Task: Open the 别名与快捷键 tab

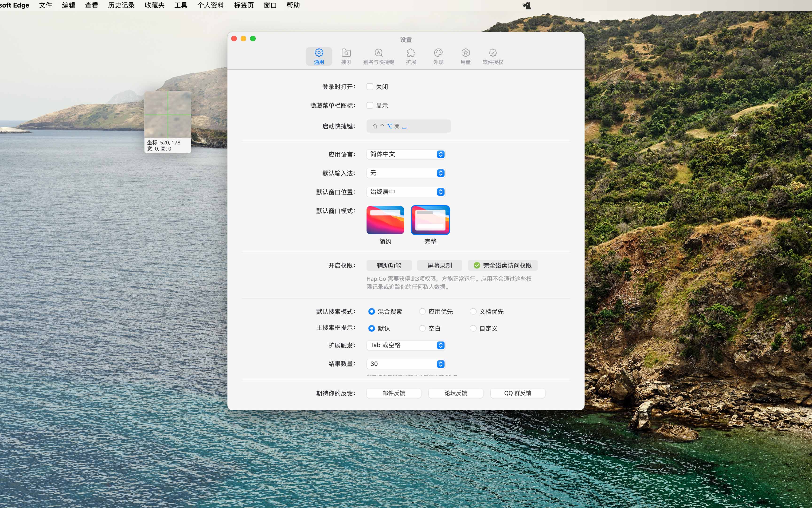Action: click(x=379, y=56)
